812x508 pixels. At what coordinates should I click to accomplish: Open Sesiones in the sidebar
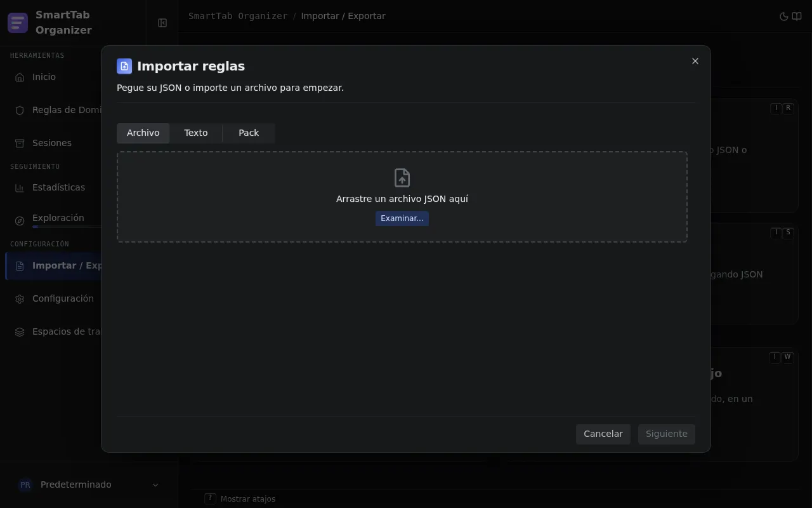[x=53, y=143]
